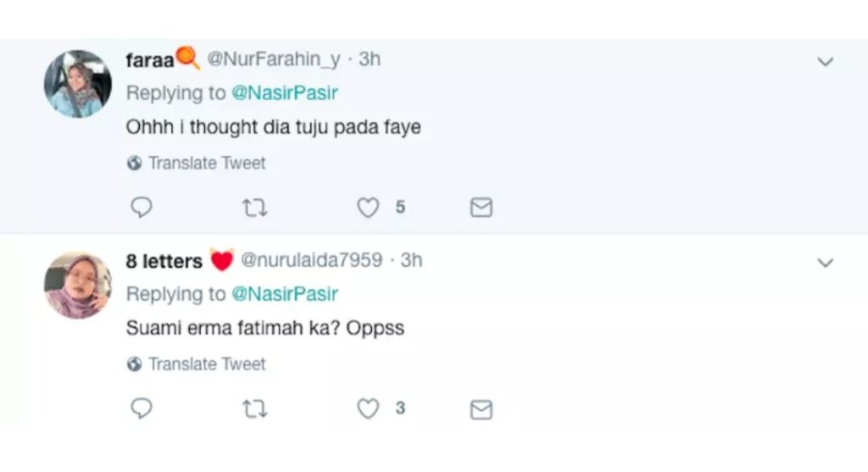Open faraa's profile picture
The image size is (868, 472).
(78, 83)
